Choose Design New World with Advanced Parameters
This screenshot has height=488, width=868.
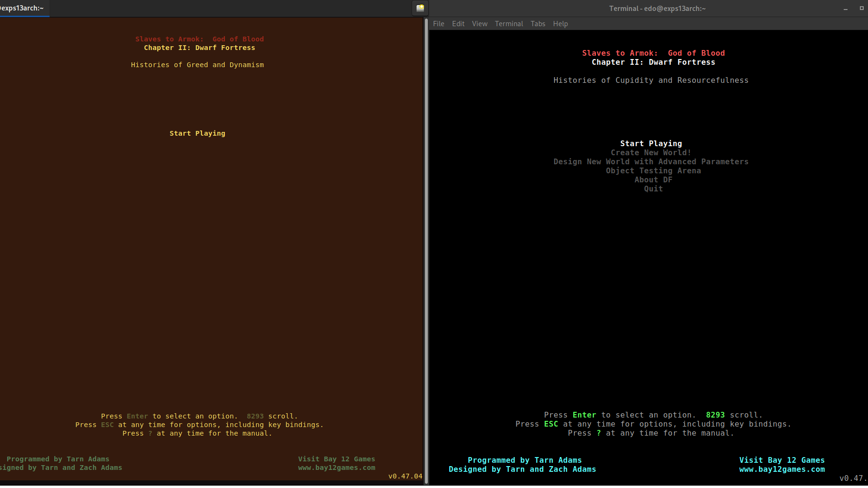coord(651,161)
